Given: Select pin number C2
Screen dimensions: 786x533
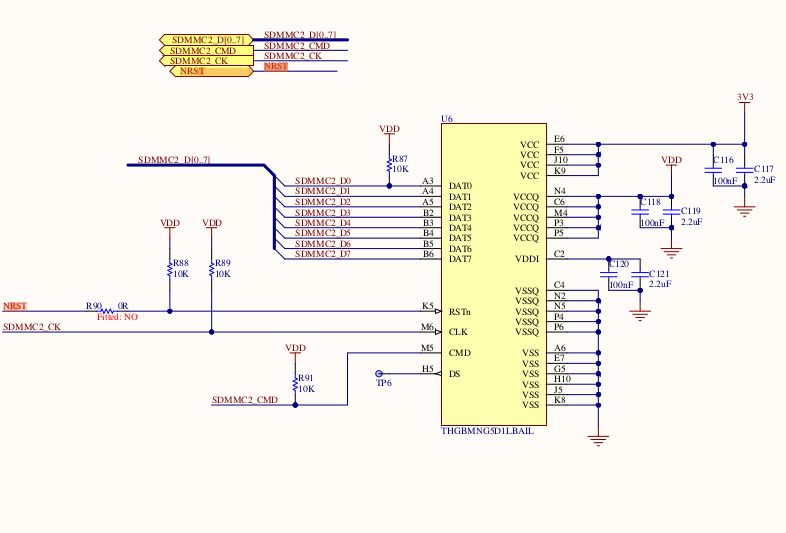Looking at the screenshot, I should pos(559,254).
